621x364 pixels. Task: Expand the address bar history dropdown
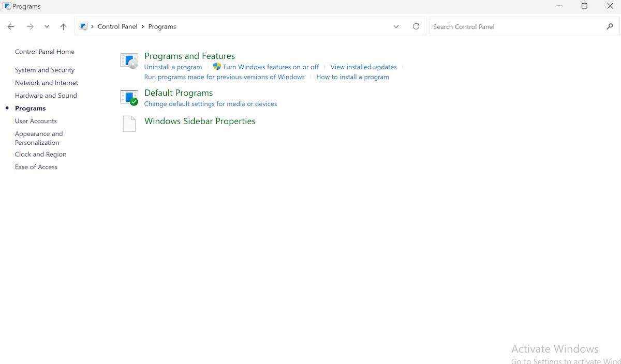tap(396, 26)
